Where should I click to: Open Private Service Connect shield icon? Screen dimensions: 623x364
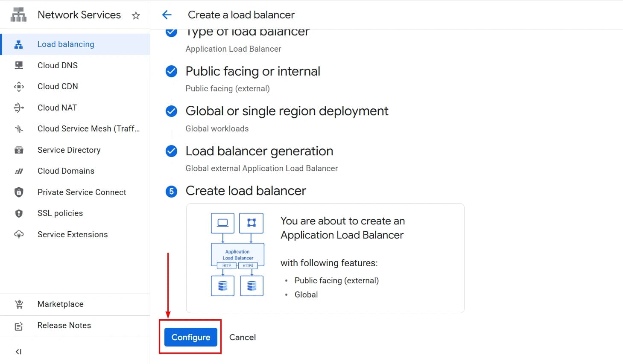[19, 192]
